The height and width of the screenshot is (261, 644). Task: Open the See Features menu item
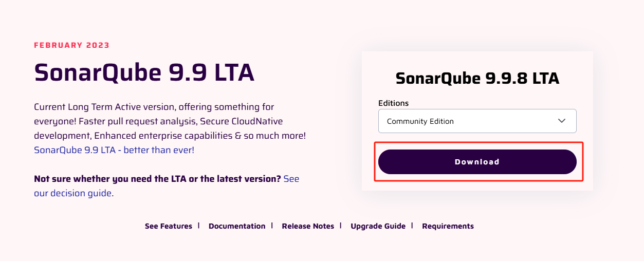click(169, 226)
